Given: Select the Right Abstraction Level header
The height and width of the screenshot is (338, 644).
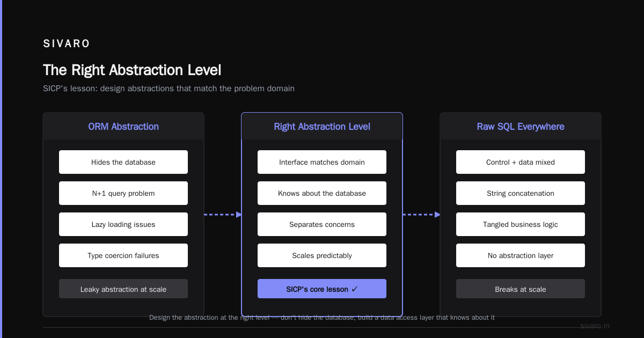Looking at the screenshot, I should pos(322,127).
